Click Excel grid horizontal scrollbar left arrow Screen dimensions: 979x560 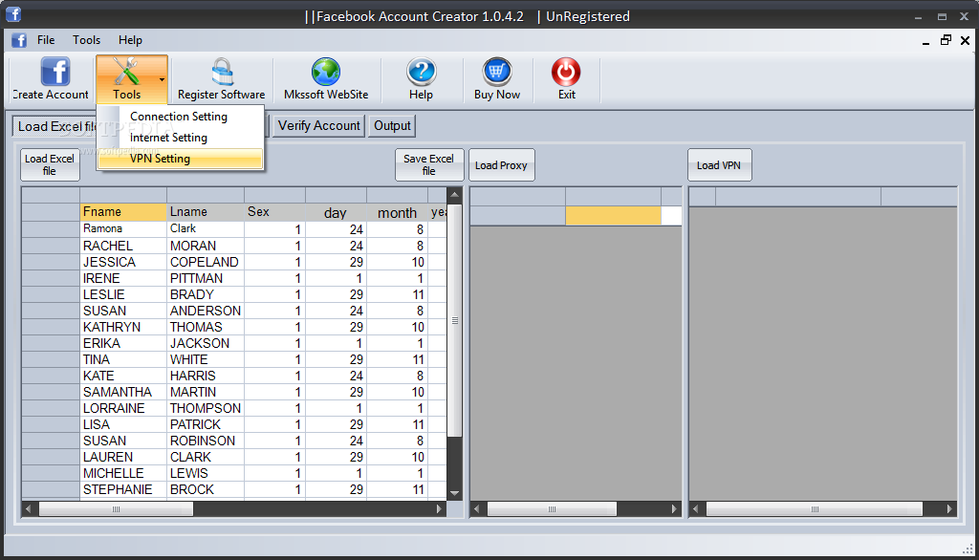tap(28, 508)
